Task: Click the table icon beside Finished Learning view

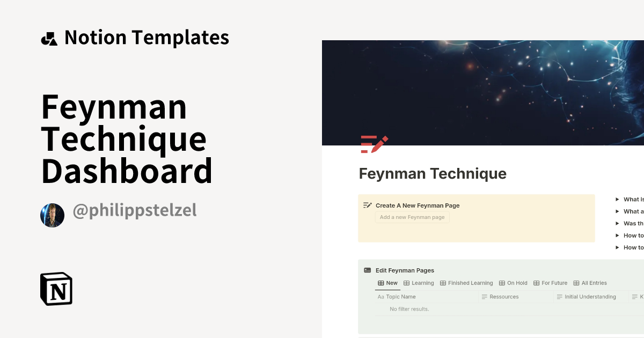Action: [x=443, y=283]
